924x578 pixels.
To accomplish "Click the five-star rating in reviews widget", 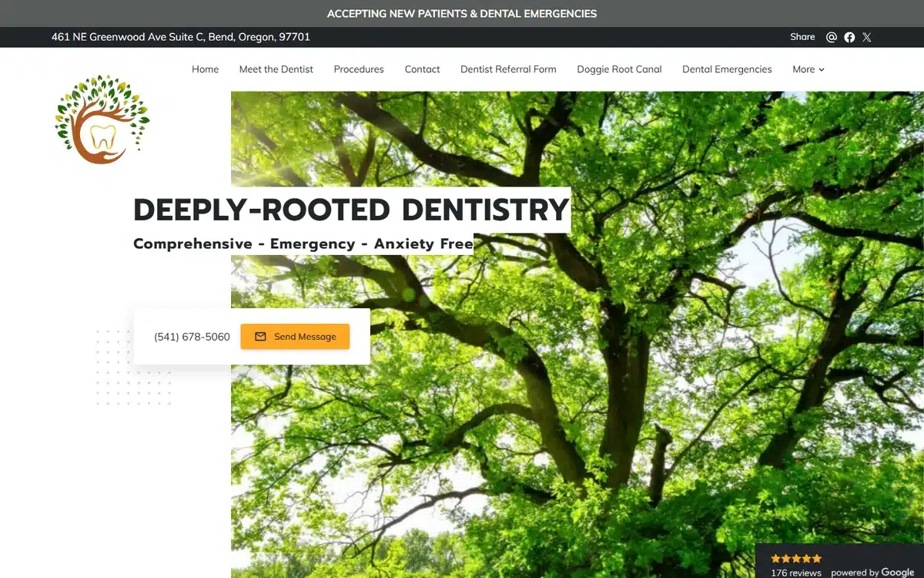I will pyautogui.click(x=796, y=559).
